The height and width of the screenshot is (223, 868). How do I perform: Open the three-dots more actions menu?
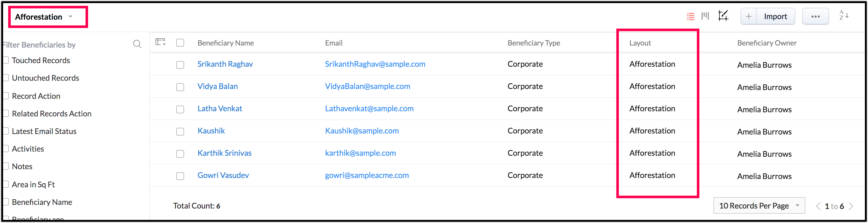tap(815, 17)
